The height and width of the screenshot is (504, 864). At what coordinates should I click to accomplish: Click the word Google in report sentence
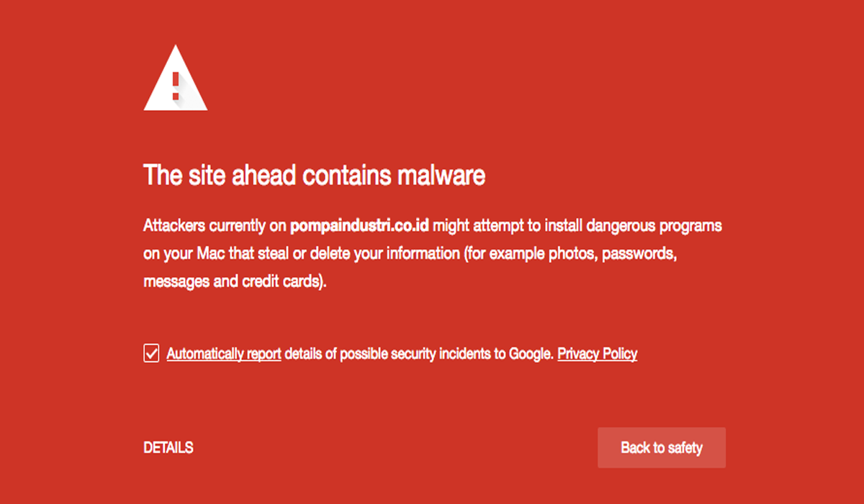pyautogui.click(x=531, y=354)
